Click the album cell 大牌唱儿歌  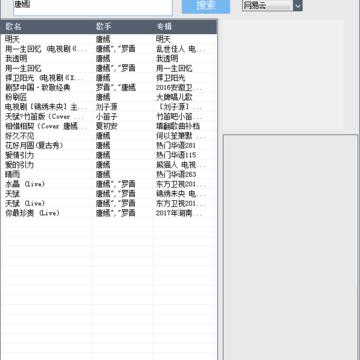coord(174,97)
